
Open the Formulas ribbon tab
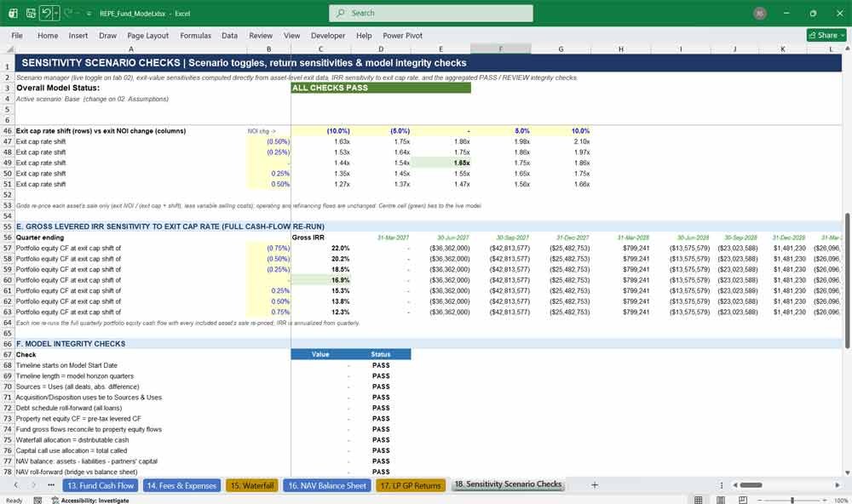pyautogui.click(x=195, y=35)
